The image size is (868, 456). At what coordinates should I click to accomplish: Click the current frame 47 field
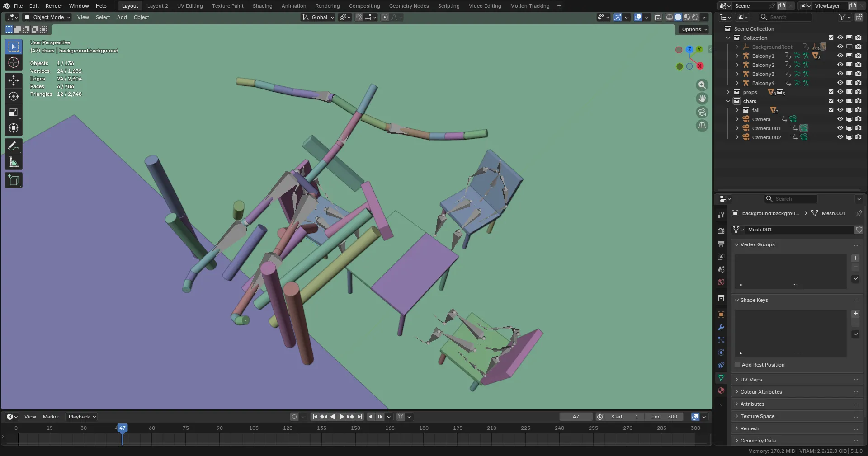pos(576,417)
